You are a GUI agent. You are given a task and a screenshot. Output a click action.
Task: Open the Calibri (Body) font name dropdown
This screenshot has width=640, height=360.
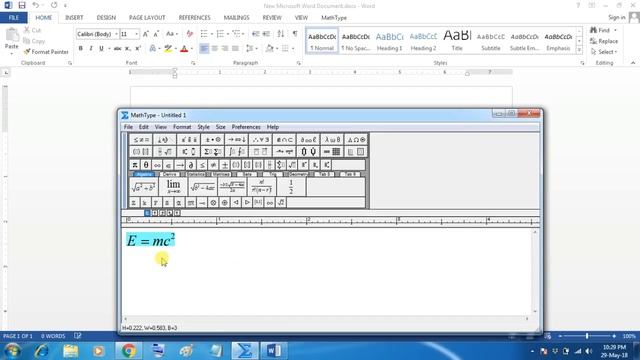coord(116,34)
